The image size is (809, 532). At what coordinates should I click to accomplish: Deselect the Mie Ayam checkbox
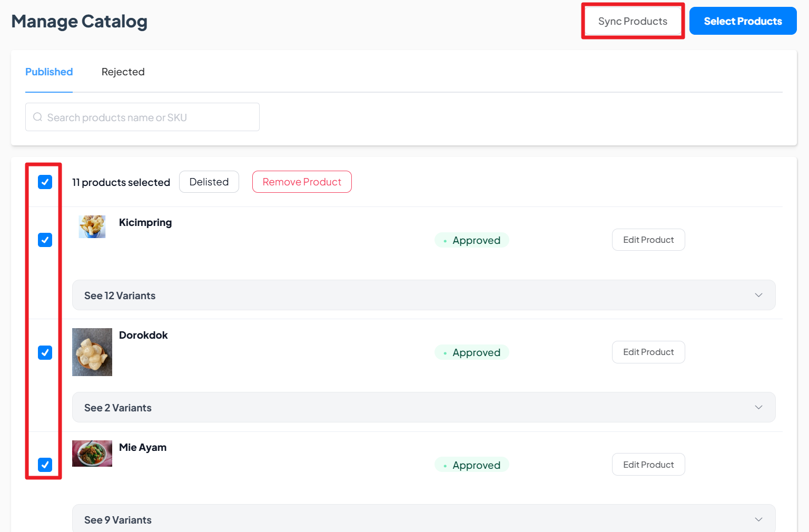coord(45,465)
